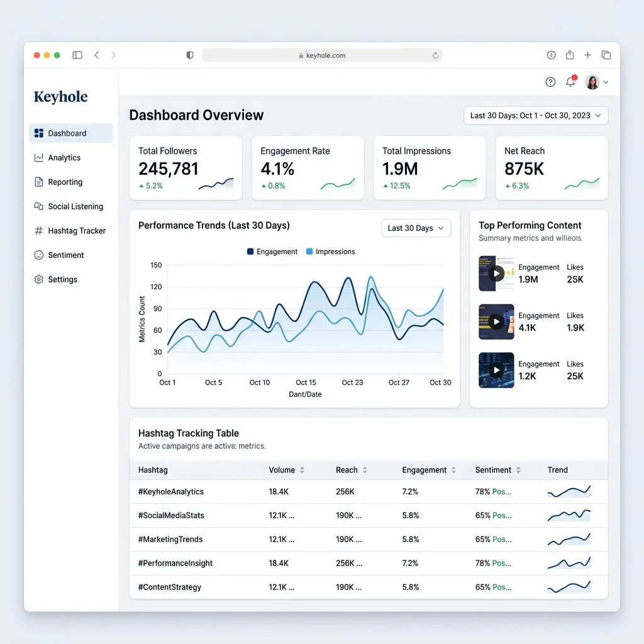Click the Trend column header

(557, 470)
